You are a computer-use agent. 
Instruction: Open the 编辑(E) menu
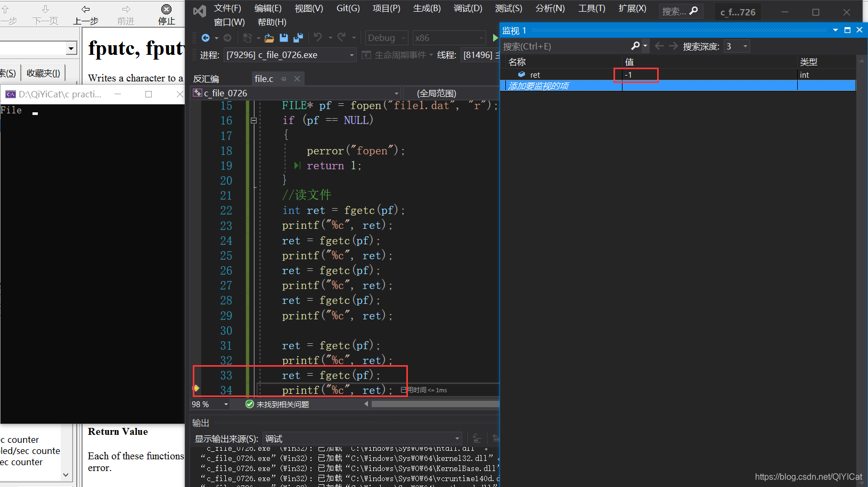click(x=268, y=8)
